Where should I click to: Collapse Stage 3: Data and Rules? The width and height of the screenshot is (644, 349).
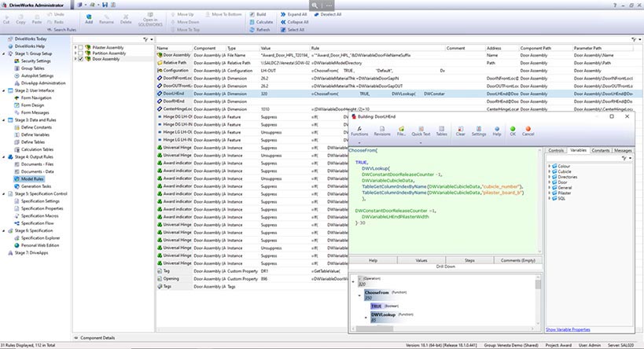[4, 120]
